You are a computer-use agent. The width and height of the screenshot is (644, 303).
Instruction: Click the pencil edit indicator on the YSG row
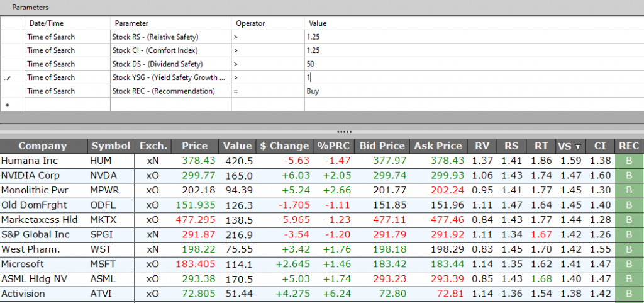coord(8,78)
